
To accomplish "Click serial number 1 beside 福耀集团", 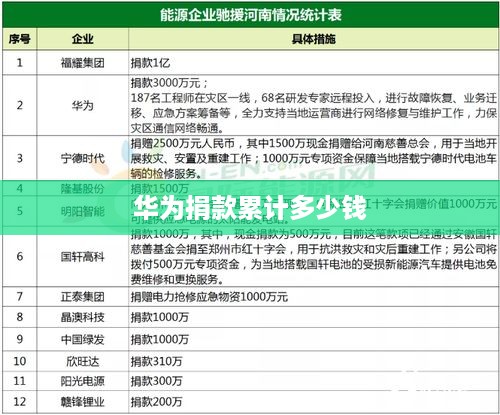I will 19,63.
